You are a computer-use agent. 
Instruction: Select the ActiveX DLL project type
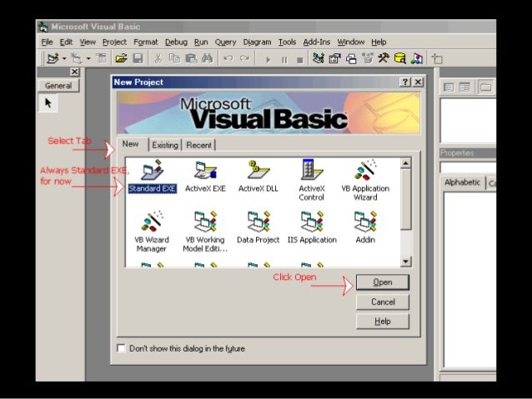[x=258, y=177]
